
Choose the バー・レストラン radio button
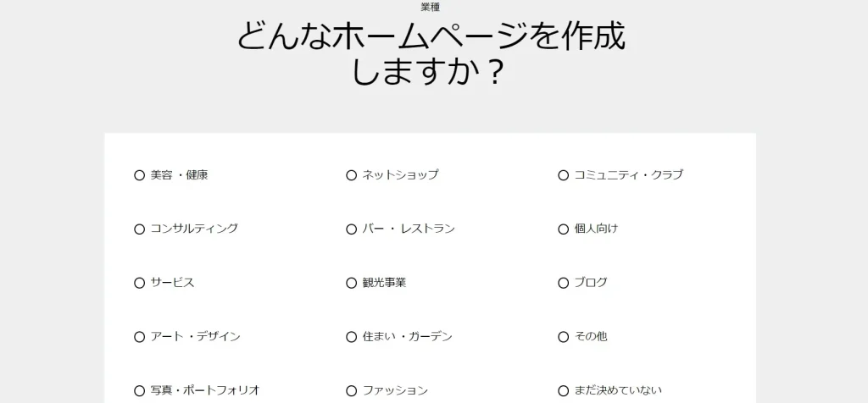pos(352,229)
